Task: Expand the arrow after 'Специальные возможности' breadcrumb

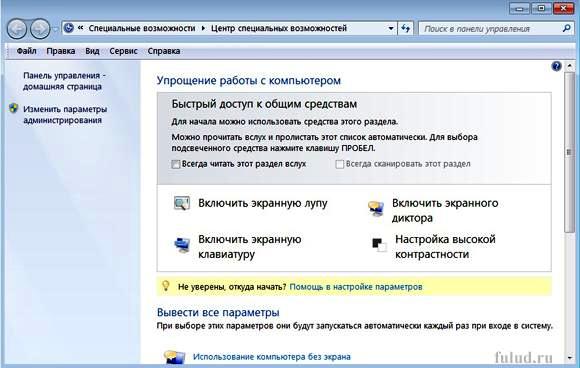Action: point(203,28)
